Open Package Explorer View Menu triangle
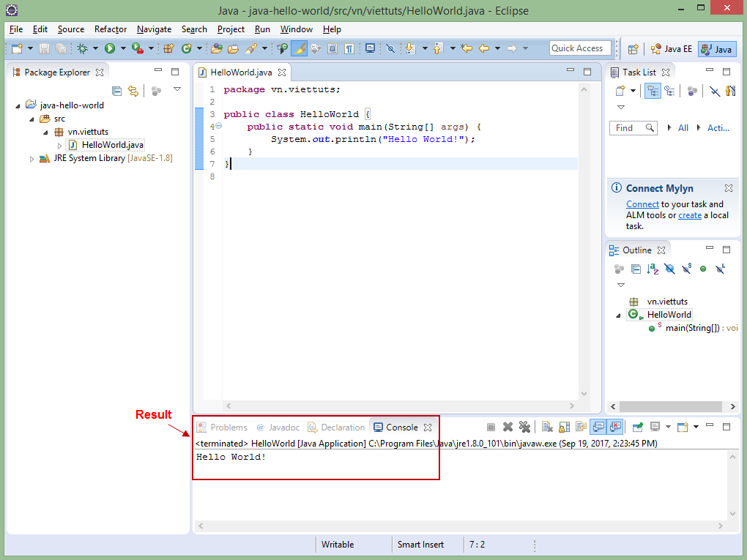Image resolution: width=747 pixels, height=560 pixels. click(x=177, y=89)
